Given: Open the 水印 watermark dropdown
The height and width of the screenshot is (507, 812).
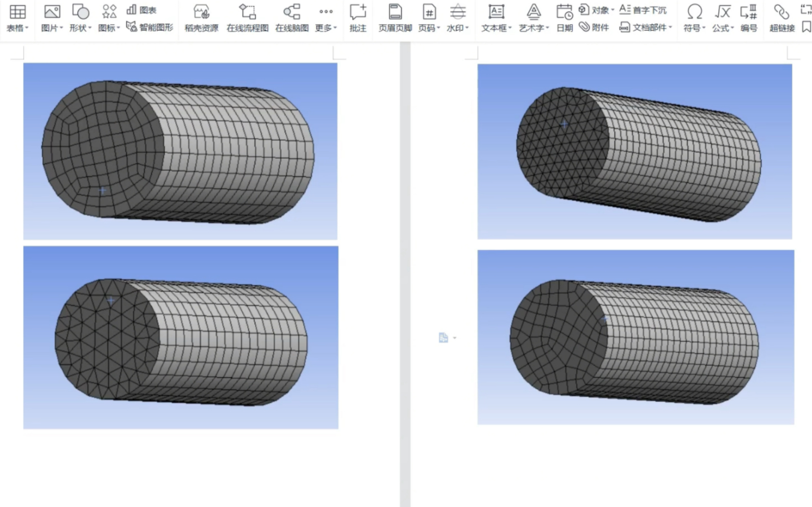Looking at the screenshot, I should pyautogui.click(x=458, y=28).
